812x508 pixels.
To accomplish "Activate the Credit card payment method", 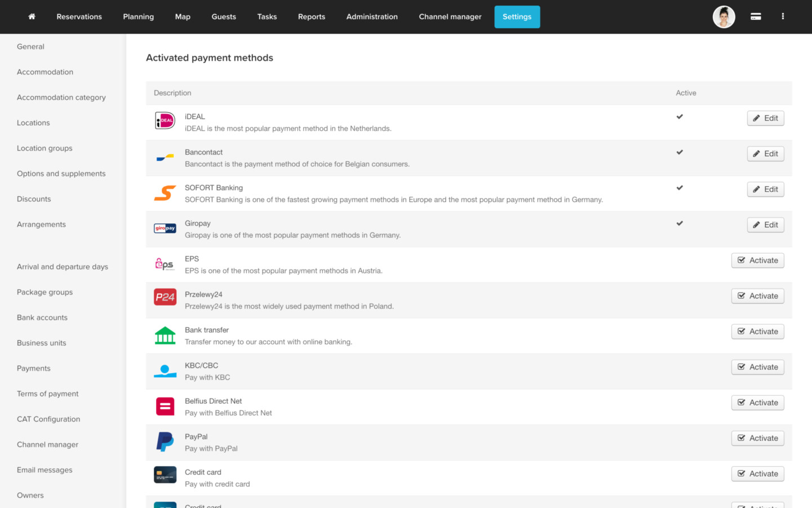I will (x=757, y=474).
